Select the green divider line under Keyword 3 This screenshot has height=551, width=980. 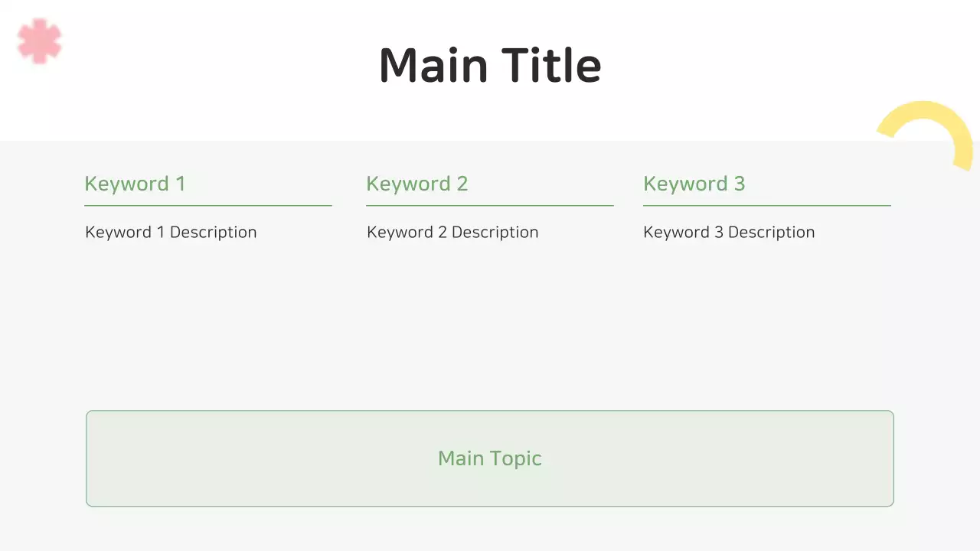pos(766,205)
